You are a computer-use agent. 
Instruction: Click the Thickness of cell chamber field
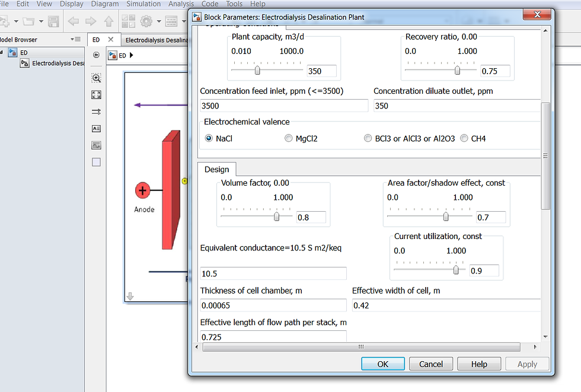click(x=273, y=305)
